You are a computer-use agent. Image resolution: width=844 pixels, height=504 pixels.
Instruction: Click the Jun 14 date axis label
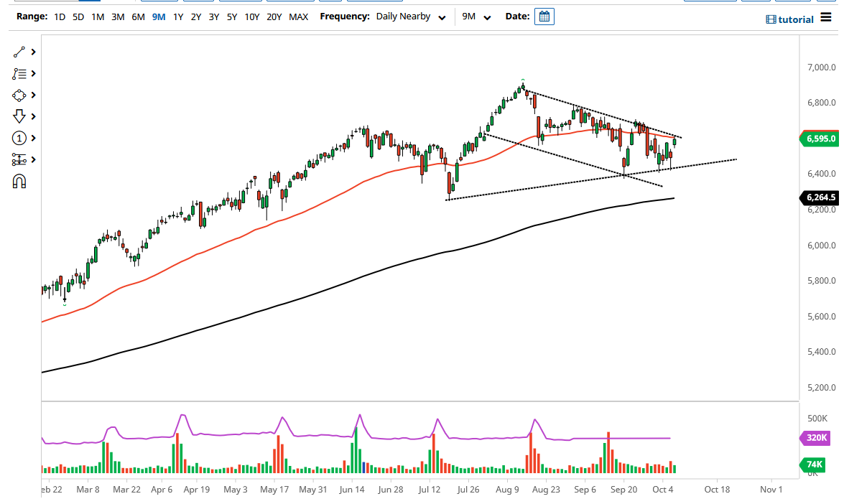tap(352, 490)
